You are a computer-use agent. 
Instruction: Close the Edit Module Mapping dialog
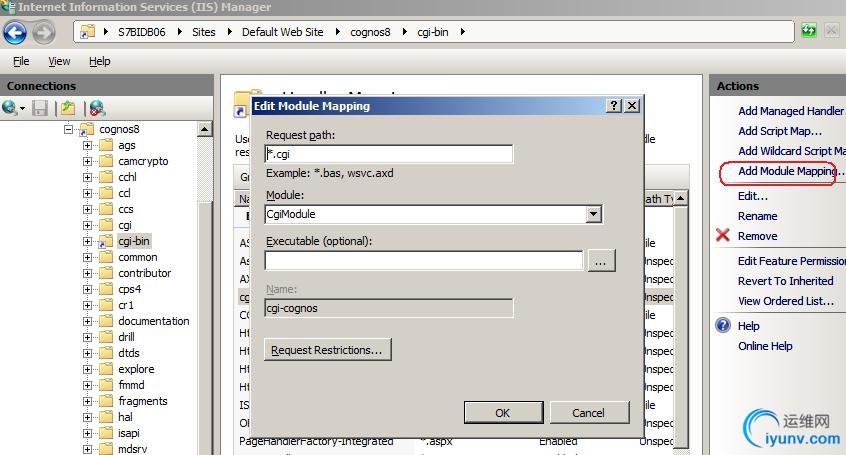click(632, 105)
